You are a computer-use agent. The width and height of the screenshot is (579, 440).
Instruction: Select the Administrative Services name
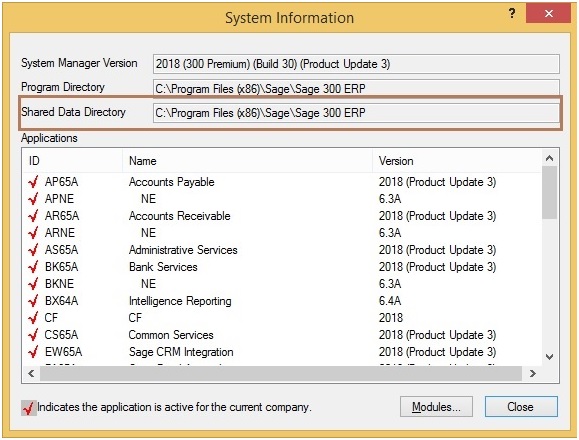tap(183, 250)
